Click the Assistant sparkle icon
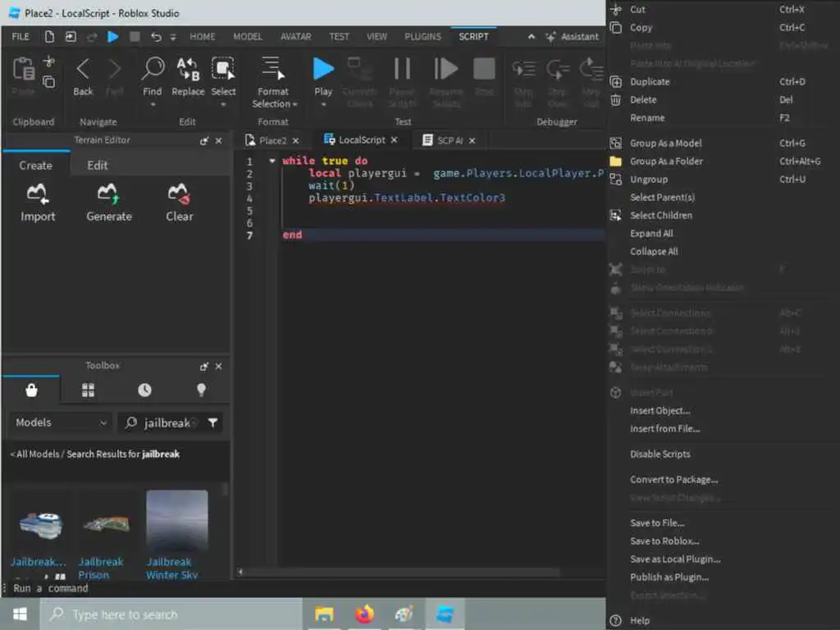Viewport: 840px width, 630px height. (550, 36)
